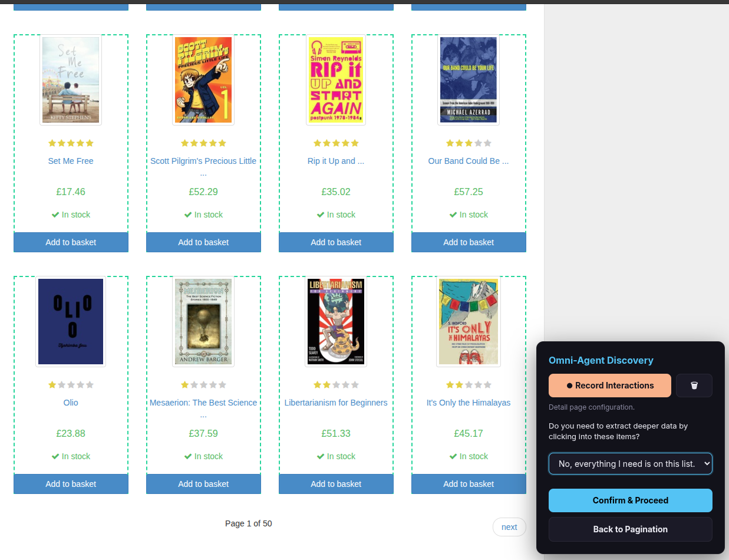Add Scott Pilgrim's Precious Little to basket
729x560 pixels.
click(x=203, y=242)
